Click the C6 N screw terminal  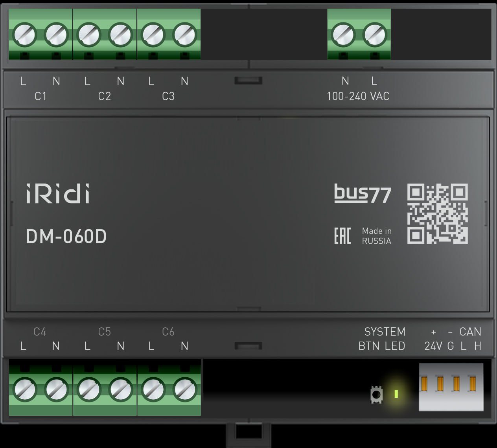point(185,389)
